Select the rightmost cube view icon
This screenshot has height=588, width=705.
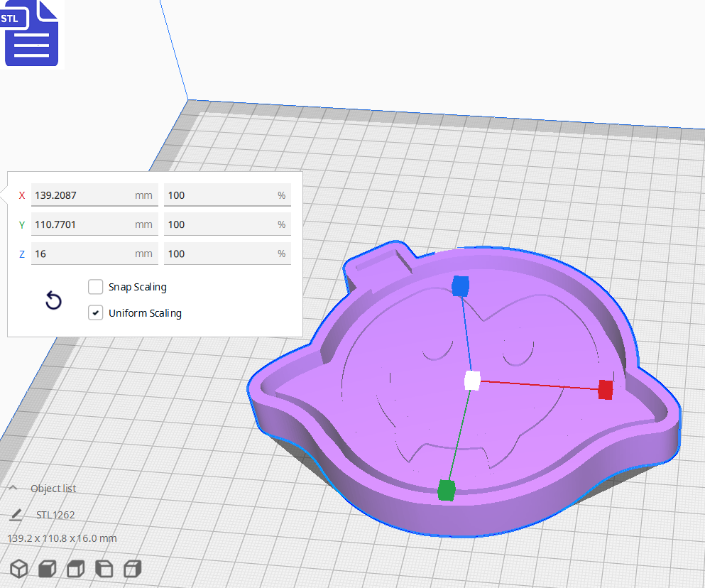131,568
